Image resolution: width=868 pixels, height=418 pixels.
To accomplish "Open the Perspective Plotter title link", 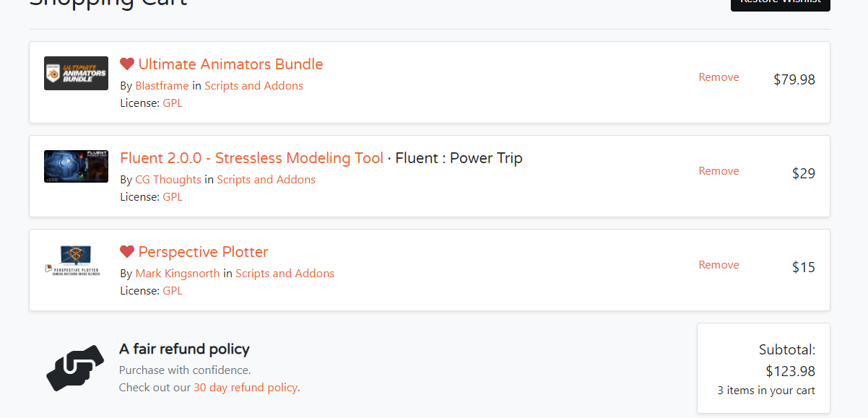I will [x=203, y=252].
